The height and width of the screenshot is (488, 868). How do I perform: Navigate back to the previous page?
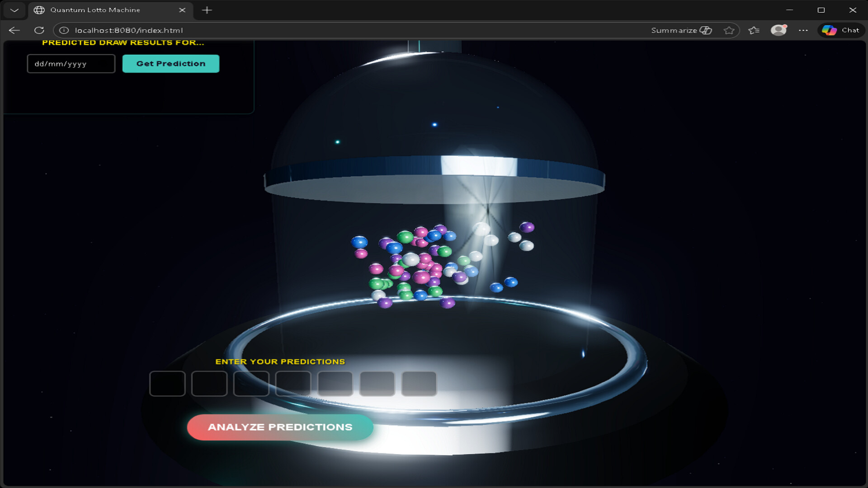pos(14,30)
